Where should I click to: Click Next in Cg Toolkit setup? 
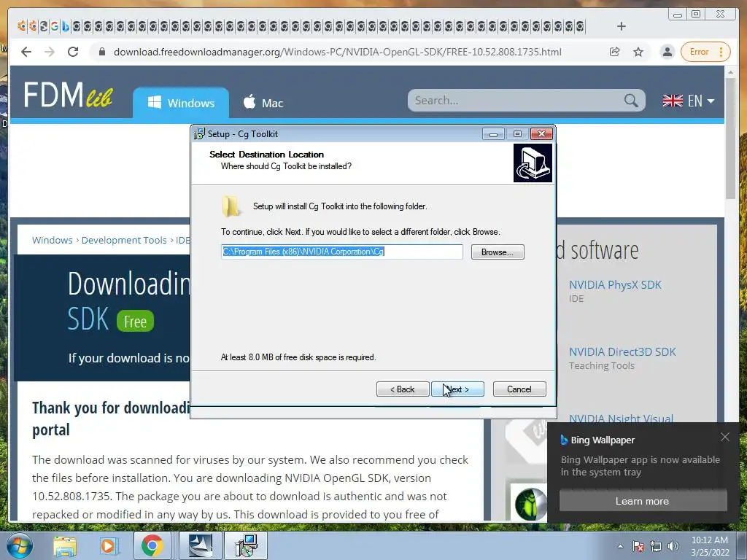tap(457, 389)
